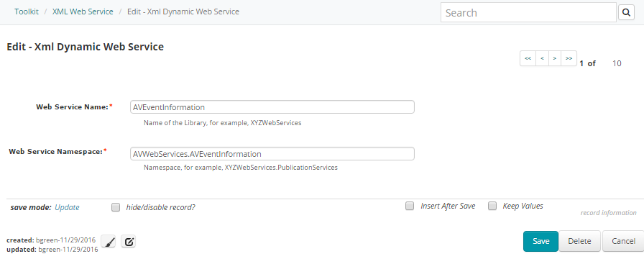
Task: Click the 'Edit - Xml Dynamic Web Service' page heading
Action: [86, 47]
